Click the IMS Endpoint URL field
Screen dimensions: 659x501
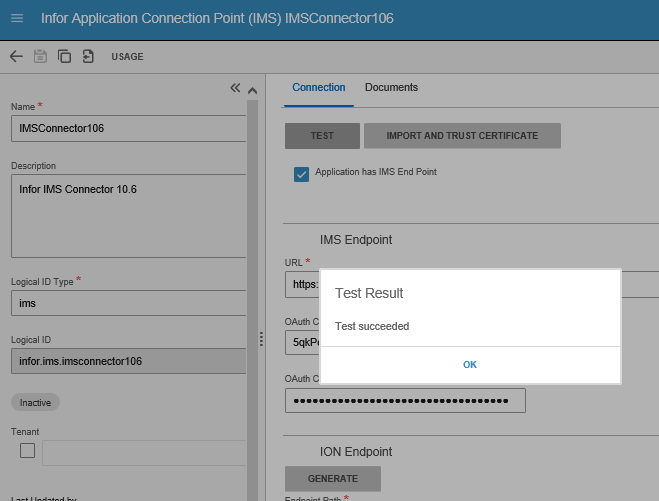(302, 285)
